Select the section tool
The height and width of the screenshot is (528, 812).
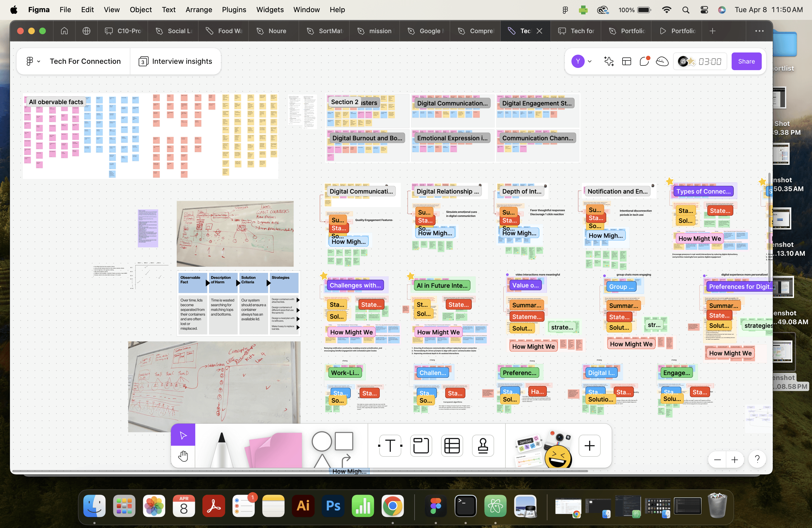[421, 445]
